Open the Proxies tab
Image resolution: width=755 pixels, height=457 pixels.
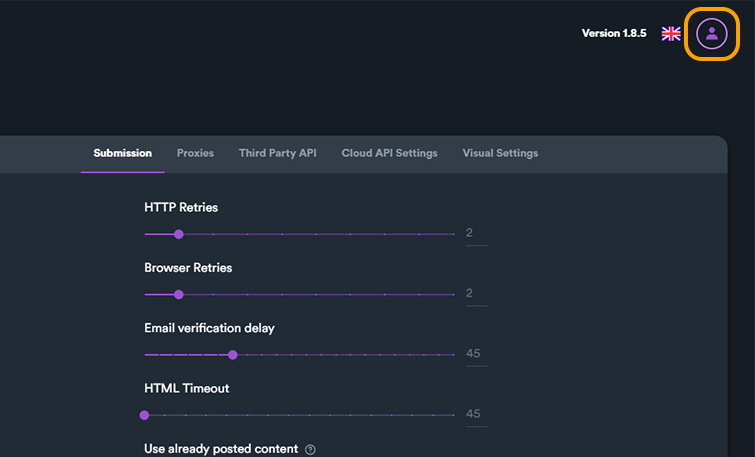(x=195, y=153)
